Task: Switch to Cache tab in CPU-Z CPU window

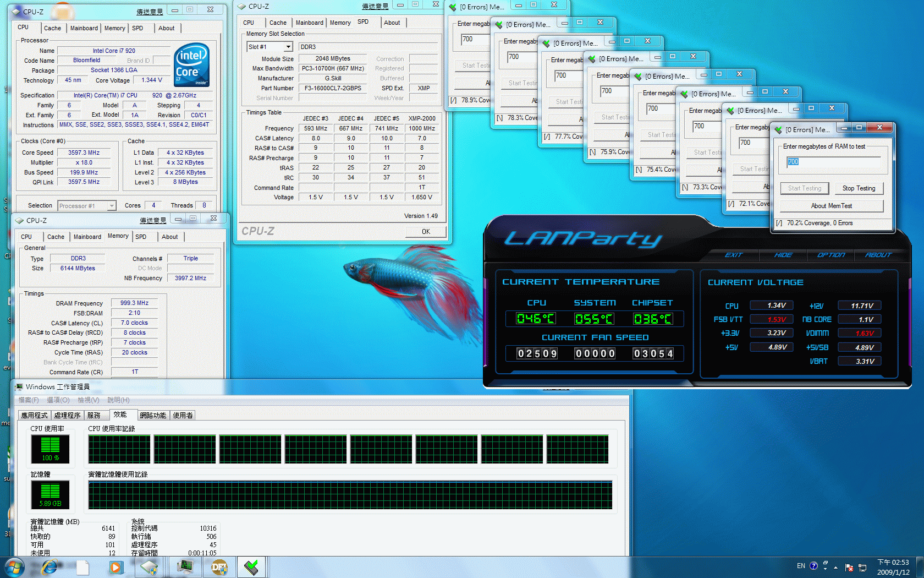Action: click(53, 28)
